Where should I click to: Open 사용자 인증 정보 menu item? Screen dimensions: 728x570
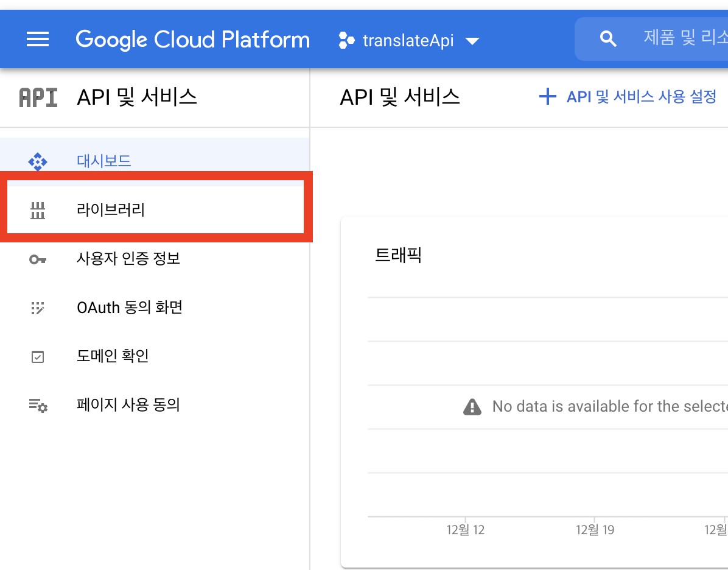coord(155,259)
